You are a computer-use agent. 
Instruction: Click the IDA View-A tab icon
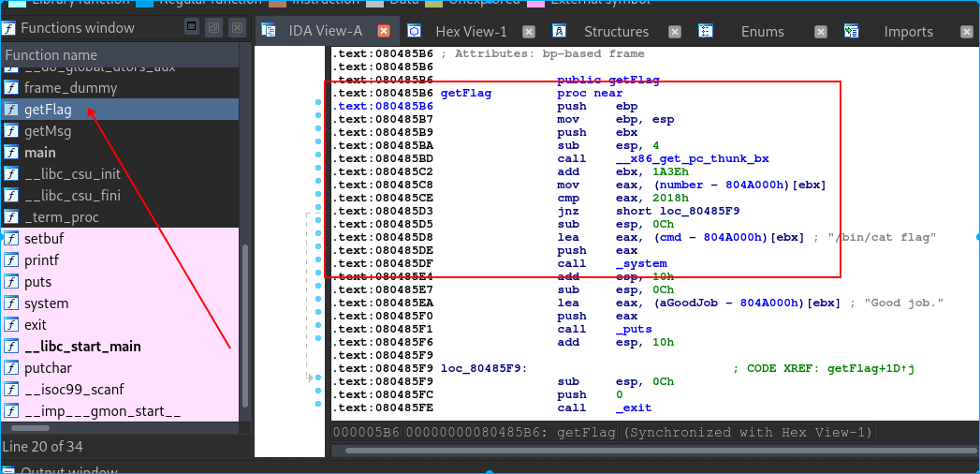point(269,31)
